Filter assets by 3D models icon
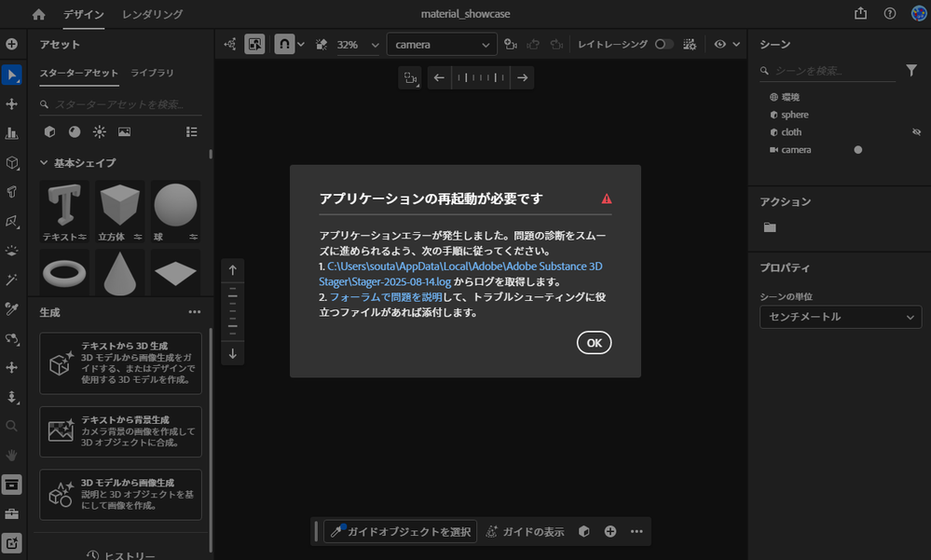931x560 pixels. [x=50, y=131]
